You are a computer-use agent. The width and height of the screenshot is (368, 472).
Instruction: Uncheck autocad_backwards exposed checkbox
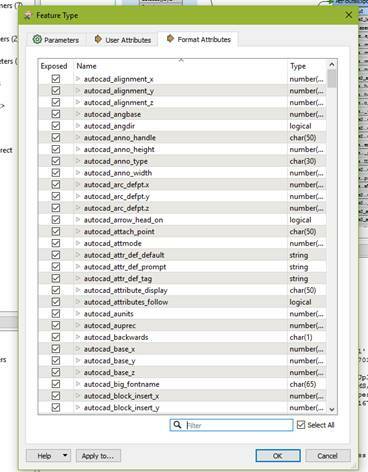click(56, 337)
